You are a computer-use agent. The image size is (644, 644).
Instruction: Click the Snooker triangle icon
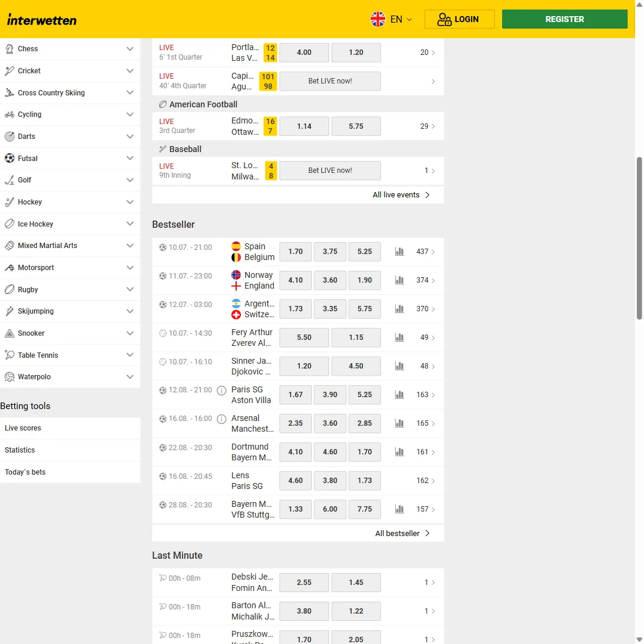[10, 333]
